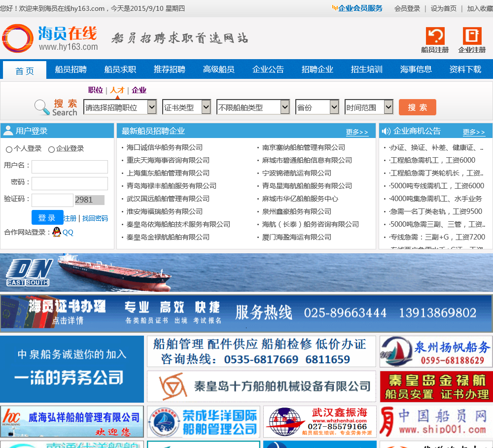Screen dimensions: 493x448
Task: Open the DN East South ship banner
Action: pyautogui.click(x=246, y=273)
